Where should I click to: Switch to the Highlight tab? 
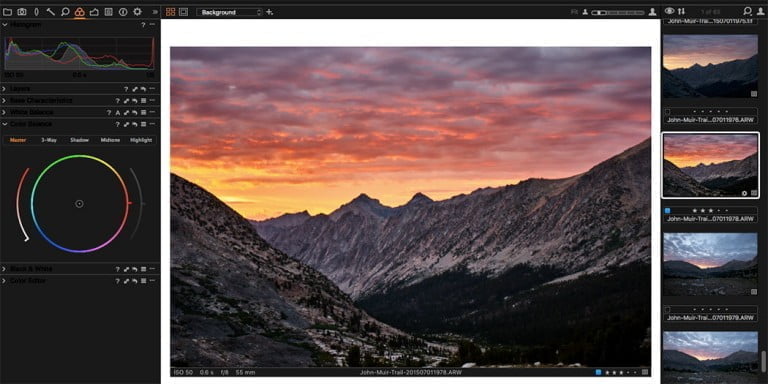[141, 140]
